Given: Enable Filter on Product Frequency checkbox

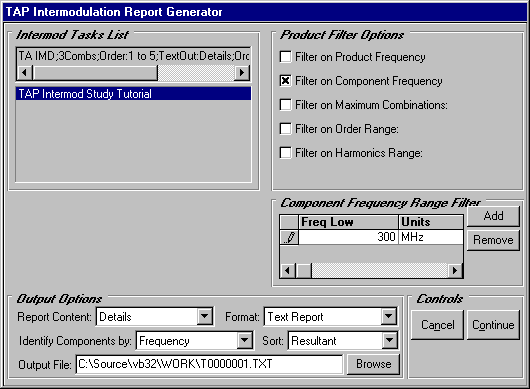Looking at the screenshot, I should point(285,57).
